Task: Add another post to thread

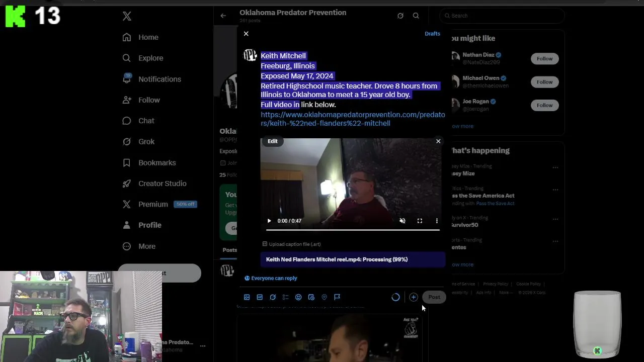Action: click(414, 297)
